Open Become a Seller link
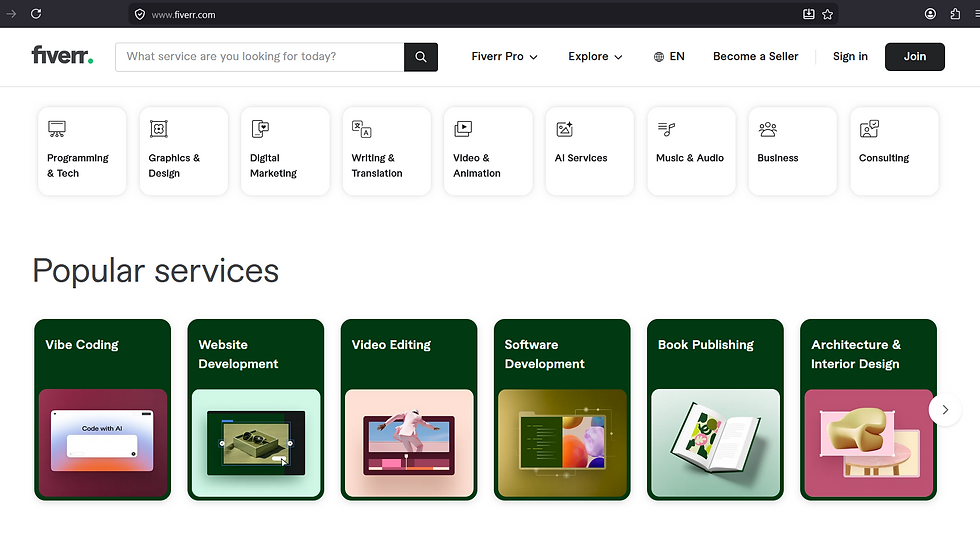The image size is (980, 558). 755,56
